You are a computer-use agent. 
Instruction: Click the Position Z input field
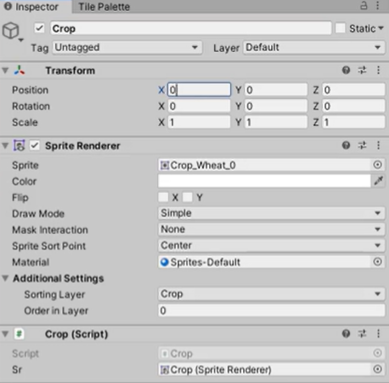pos(353,90)
